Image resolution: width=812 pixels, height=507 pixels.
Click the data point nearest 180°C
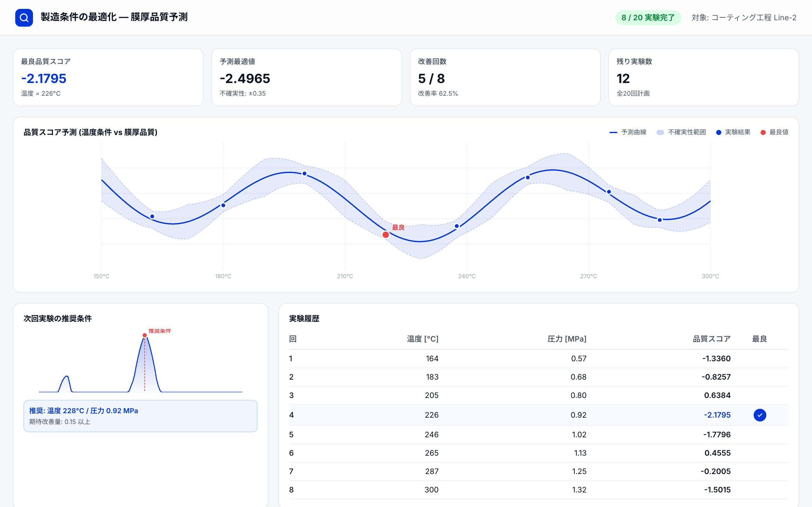click(x=223, y=205)
